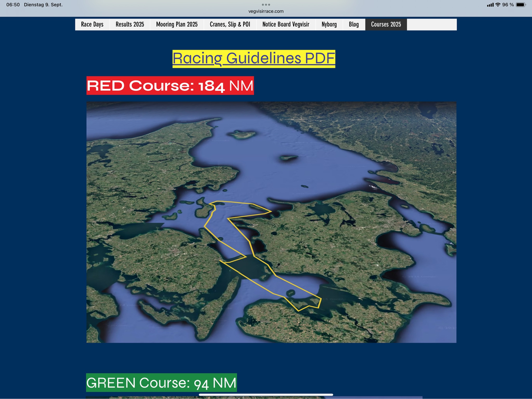The height and width of the screenshot is (399, 532).
Task: Tap the RED Course: 184 NM heading
Action: (170, 86)
